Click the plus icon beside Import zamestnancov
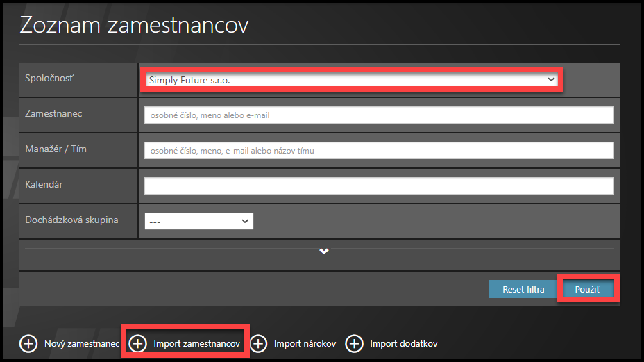The image size is (644, 362). click(x=138, y=344)
